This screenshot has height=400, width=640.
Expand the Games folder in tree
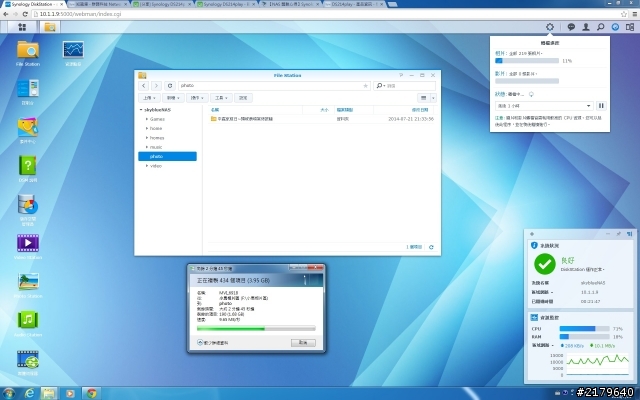[x=147, y=119]
